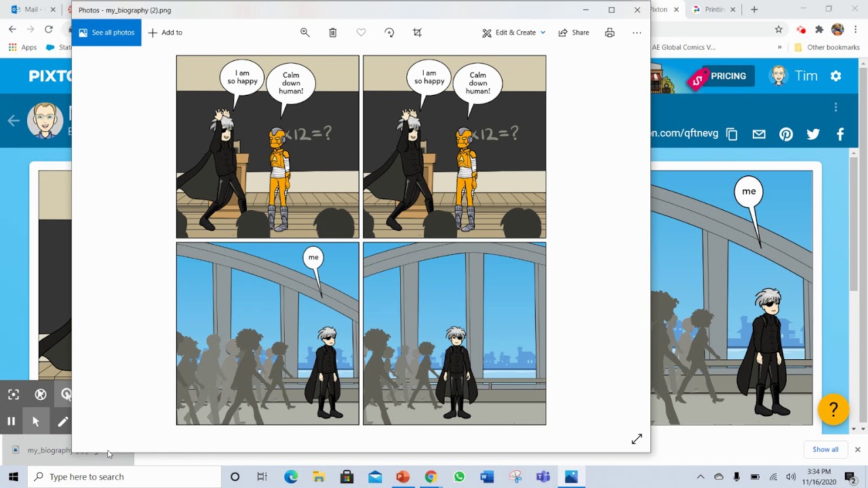Open Apps bookmarks shortcut
Screen dimensions: 868x488
[22, 47]
